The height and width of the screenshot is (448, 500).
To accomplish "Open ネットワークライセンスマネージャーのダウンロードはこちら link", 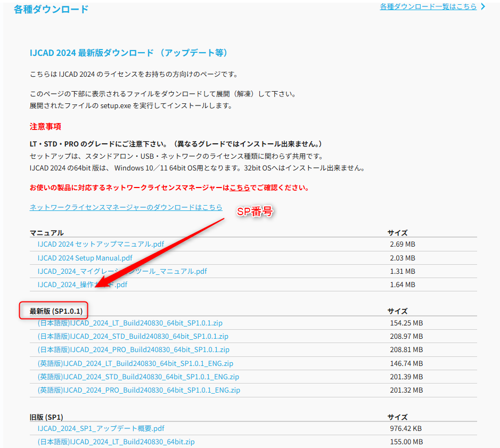I will [126, 207].
